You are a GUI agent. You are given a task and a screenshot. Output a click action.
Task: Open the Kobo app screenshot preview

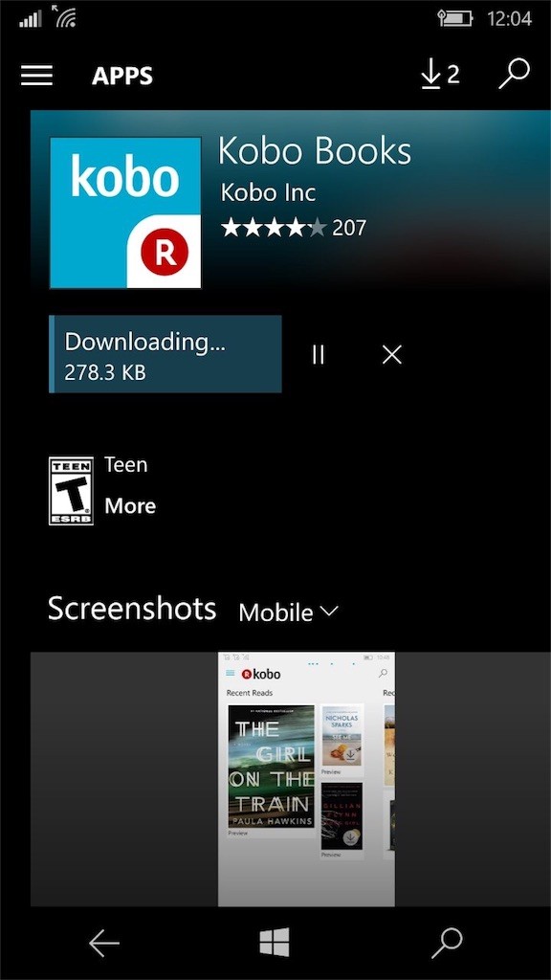306,779
